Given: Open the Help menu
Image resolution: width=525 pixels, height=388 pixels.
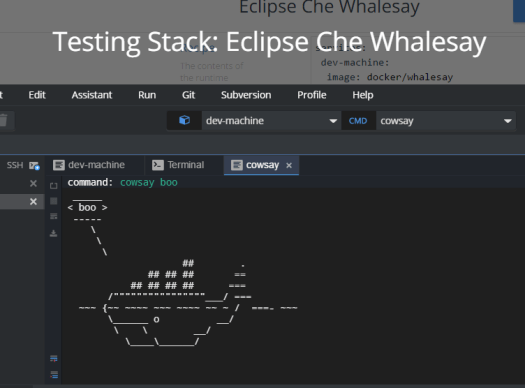Looking at the screenshot, I should (363, 95).
